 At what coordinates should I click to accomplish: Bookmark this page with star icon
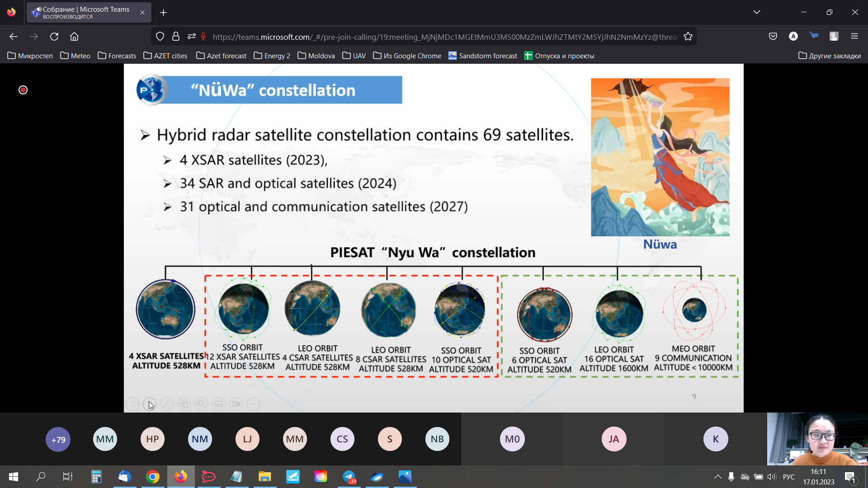coord(688,37)
